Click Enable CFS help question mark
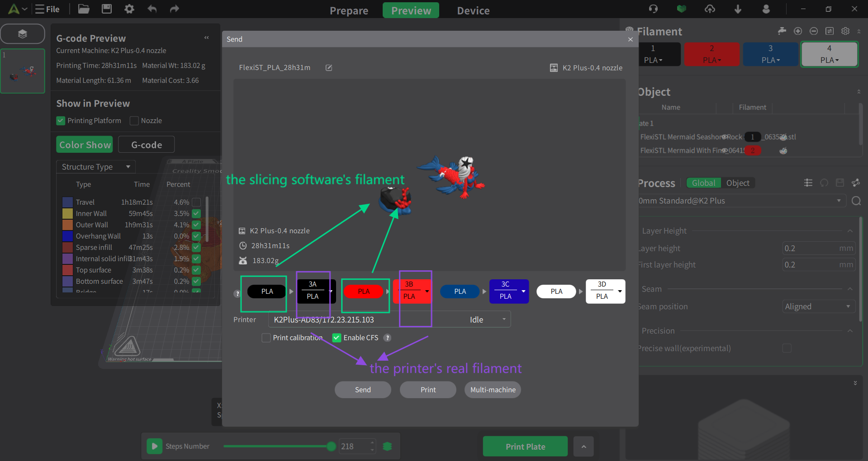The width and height of the screenshot is (868, 461). tap(387, 338)
